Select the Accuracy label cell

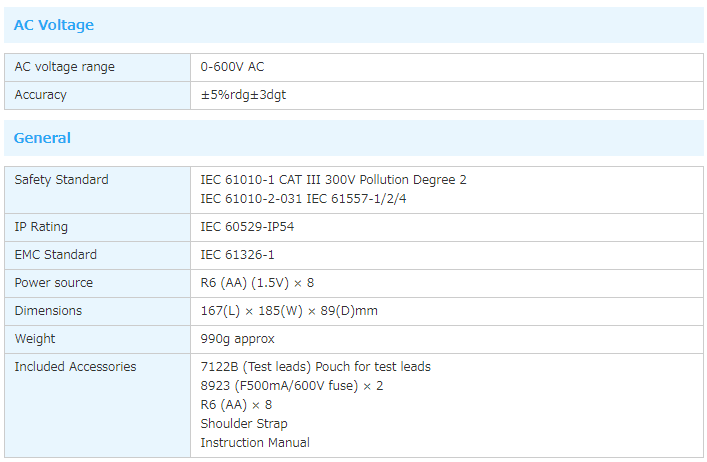click(41, 95)
